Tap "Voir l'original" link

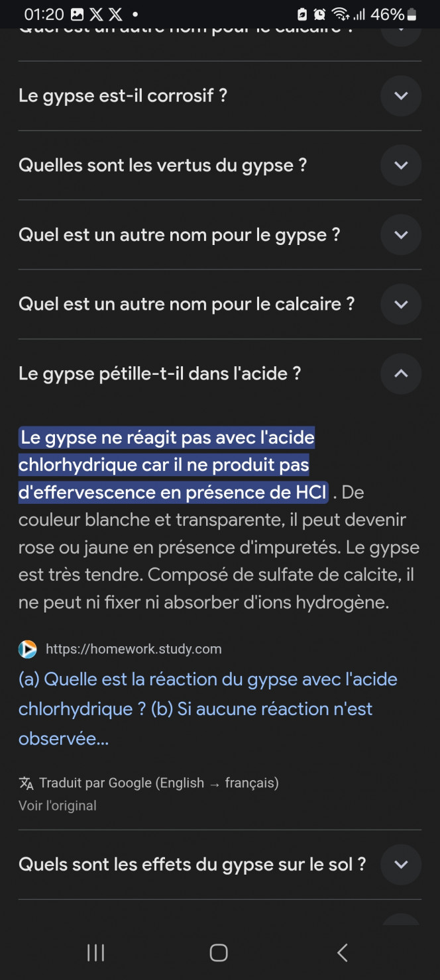(x=58, y=806)
